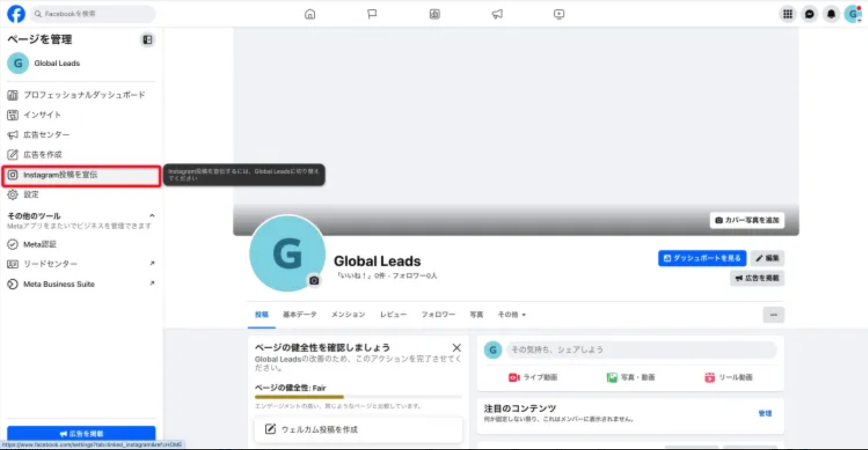
Task: Open 広告を作成 in sidebar
Action: tap(80, 155)
